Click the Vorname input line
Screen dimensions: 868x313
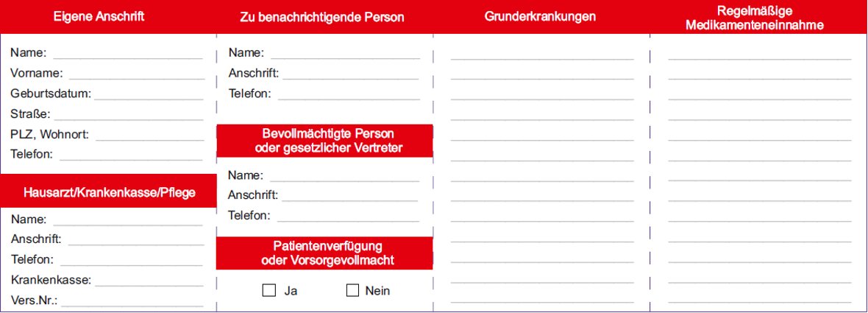tap(136, 74)
